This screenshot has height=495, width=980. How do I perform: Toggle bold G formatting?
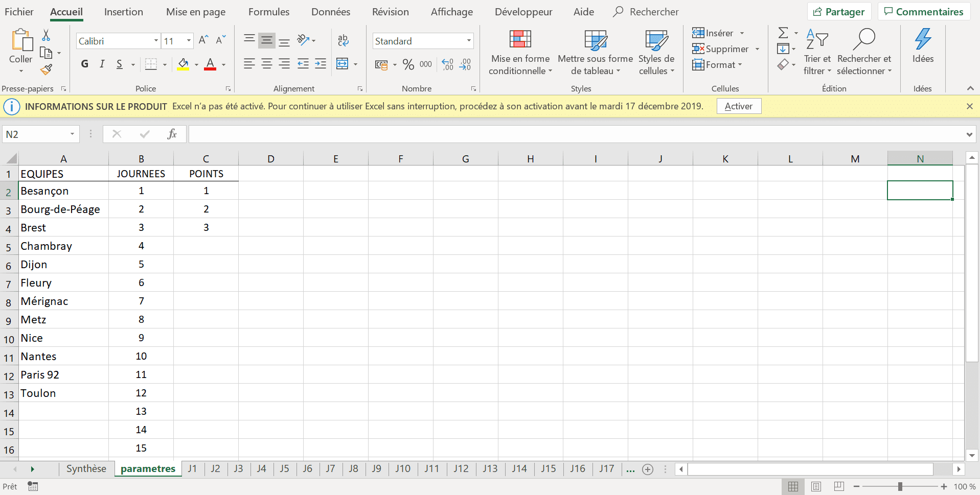coord(85,64)
